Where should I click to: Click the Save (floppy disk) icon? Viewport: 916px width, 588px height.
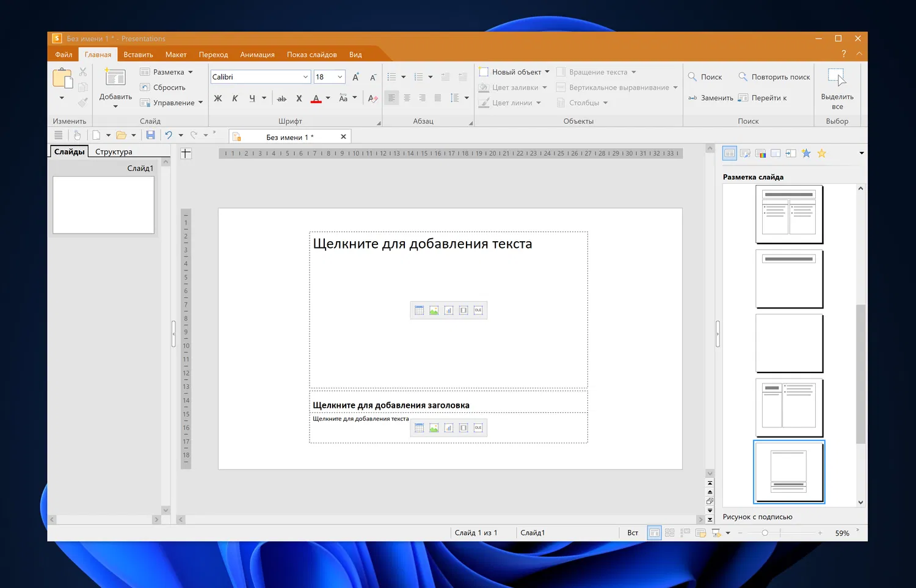coord(150,135)
